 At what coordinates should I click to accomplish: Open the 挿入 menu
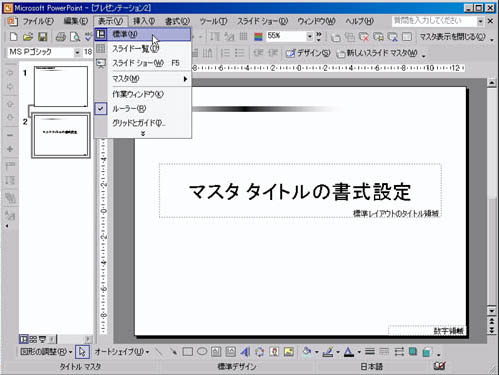(144, 21)
